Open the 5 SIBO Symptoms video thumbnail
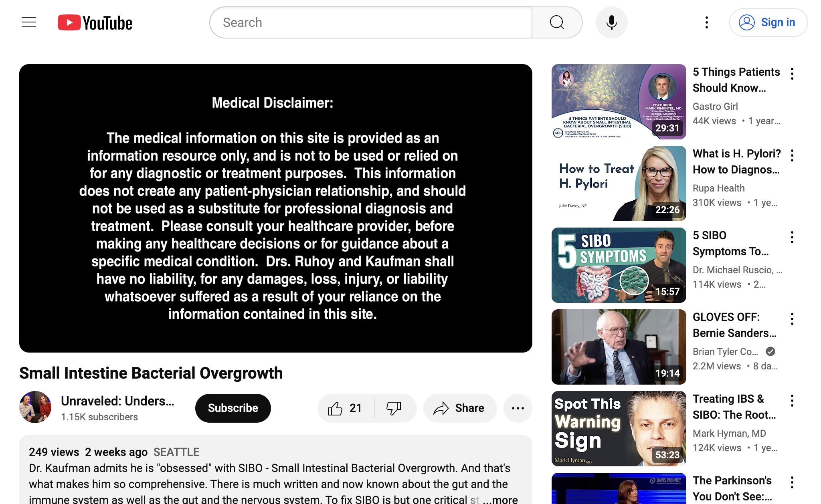Screen dimensions: 821x504 pos(619,265)
